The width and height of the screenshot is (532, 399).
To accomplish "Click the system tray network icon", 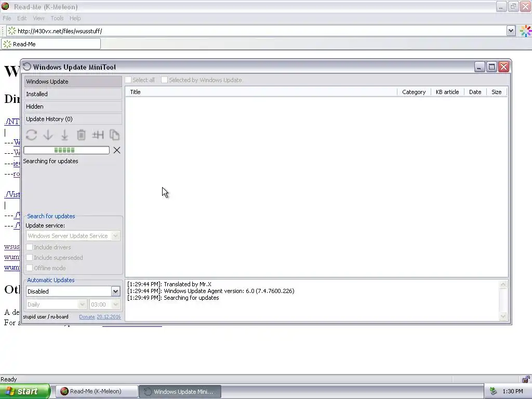I will tap(494, 391).
